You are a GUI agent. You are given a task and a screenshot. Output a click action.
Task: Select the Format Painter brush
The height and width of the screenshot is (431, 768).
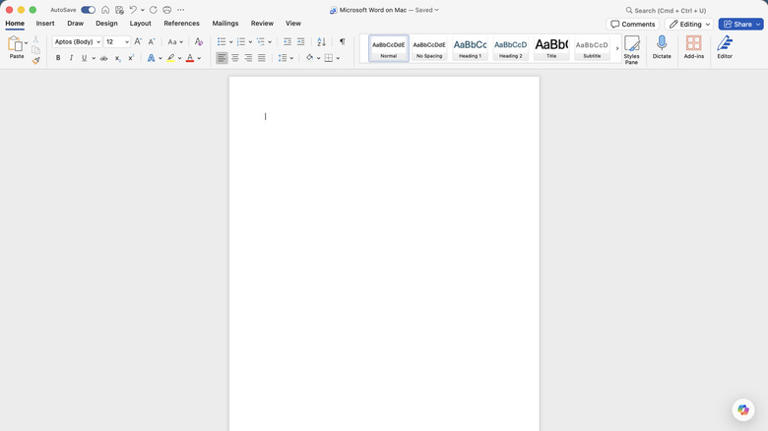point(36,60)
